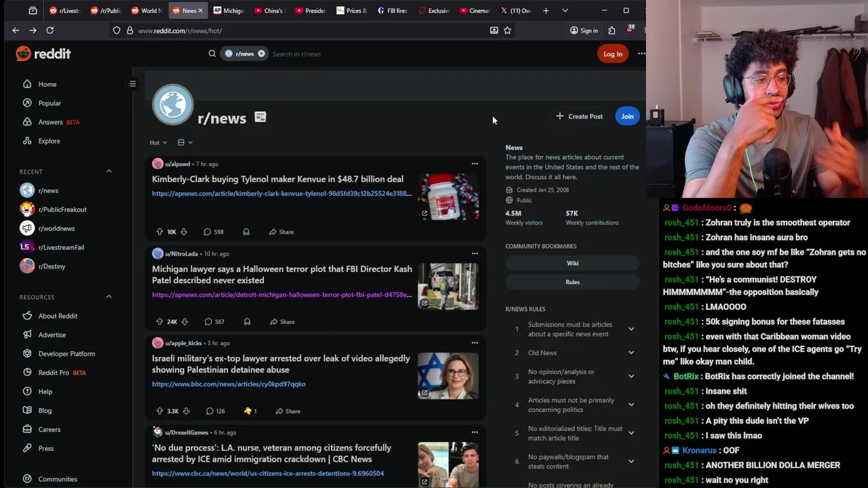This screenshot has width=868, height=488.
Task: Open Explore in left sidebar
Action: 49,141
